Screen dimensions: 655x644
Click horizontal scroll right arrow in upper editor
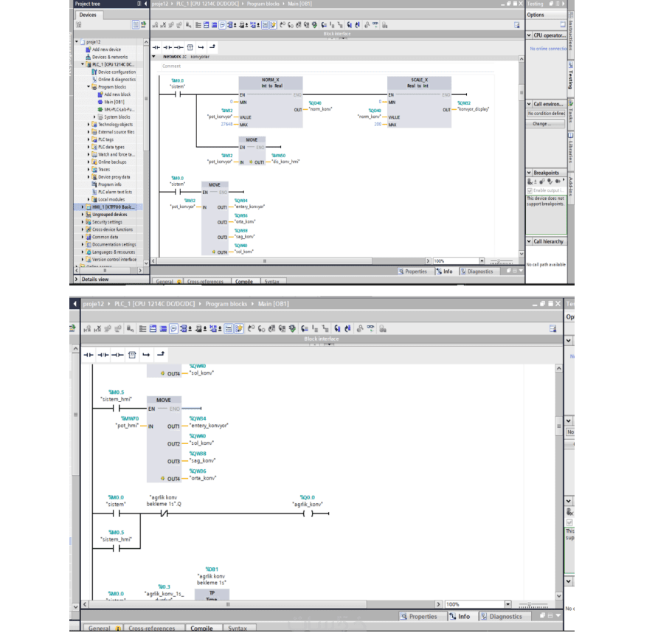(428, 261)
